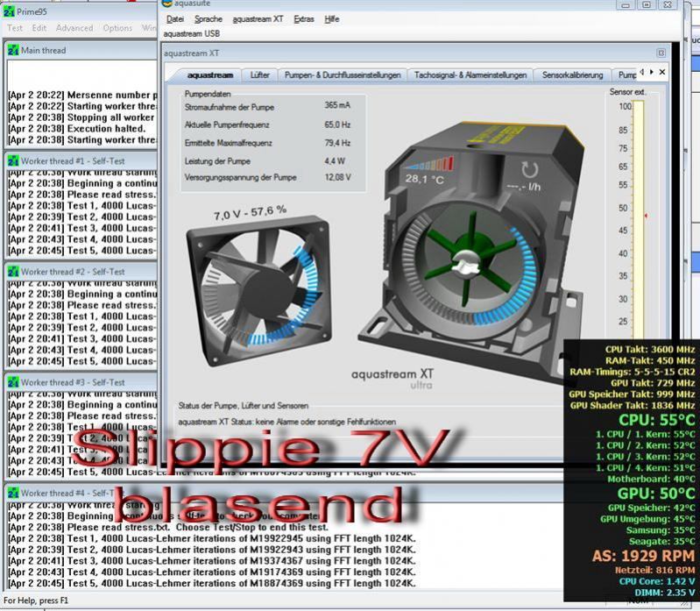
Task: Click Worker thread #3 window icon
Action: click(x=13, y=382)
